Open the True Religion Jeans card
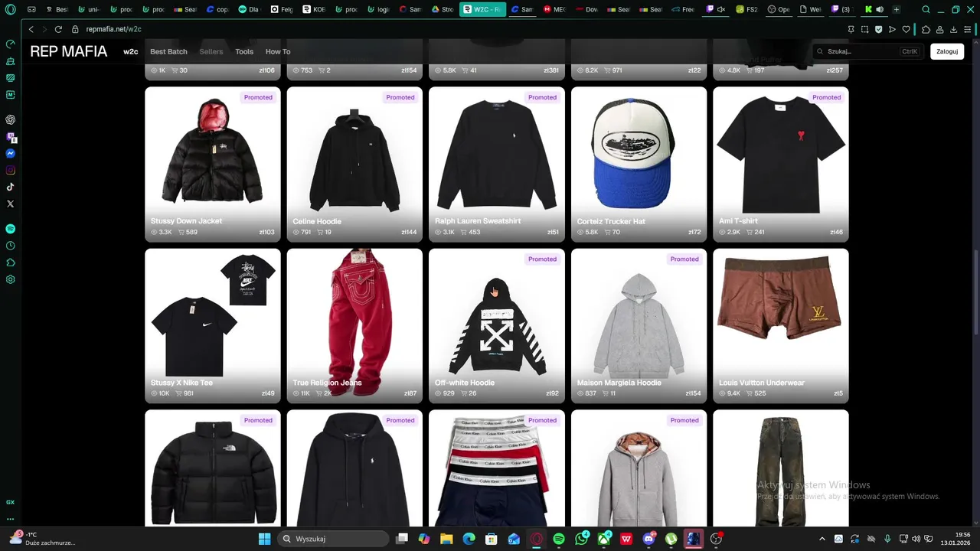The width and height of the screenshot is (980, 551). point(354,326)
